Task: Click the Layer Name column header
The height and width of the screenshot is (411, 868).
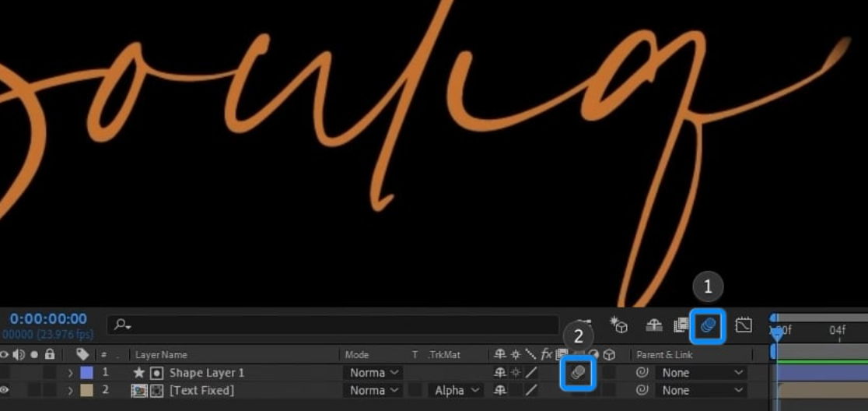Action: tap(161, 354)
